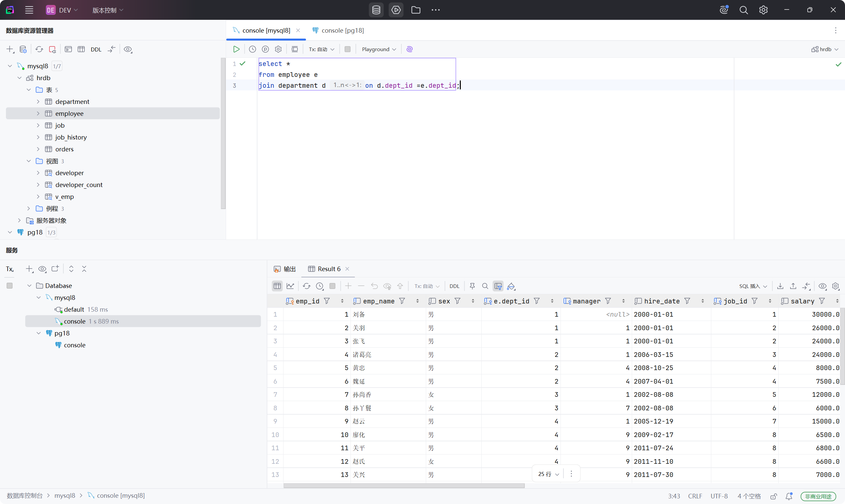This screenshot has height=504, width=845.
Task: Refresh the database explorer tree
Action: tap(39, 49)
